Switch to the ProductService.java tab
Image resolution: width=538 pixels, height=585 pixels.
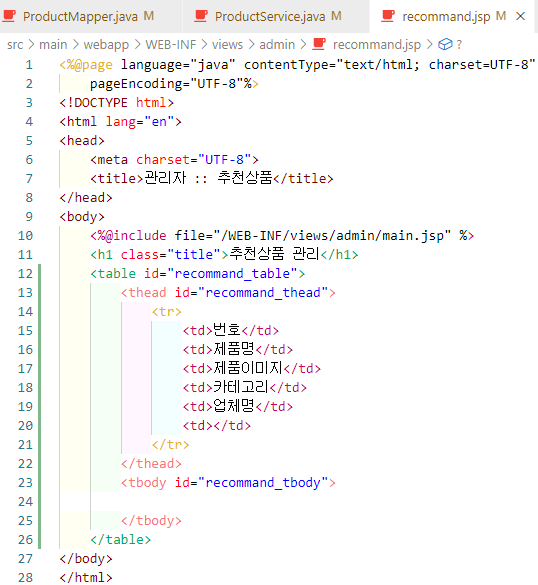(276, 16)
